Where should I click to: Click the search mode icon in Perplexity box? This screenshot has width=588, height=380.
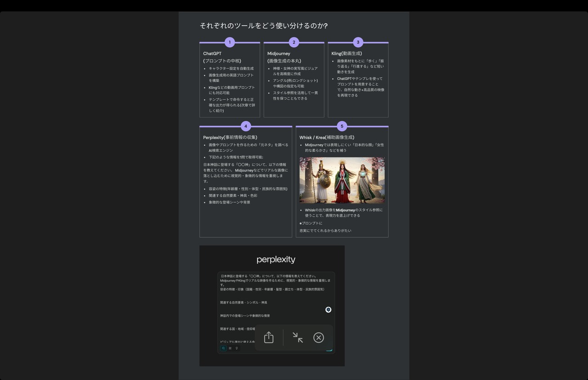[x=223, y=348]
